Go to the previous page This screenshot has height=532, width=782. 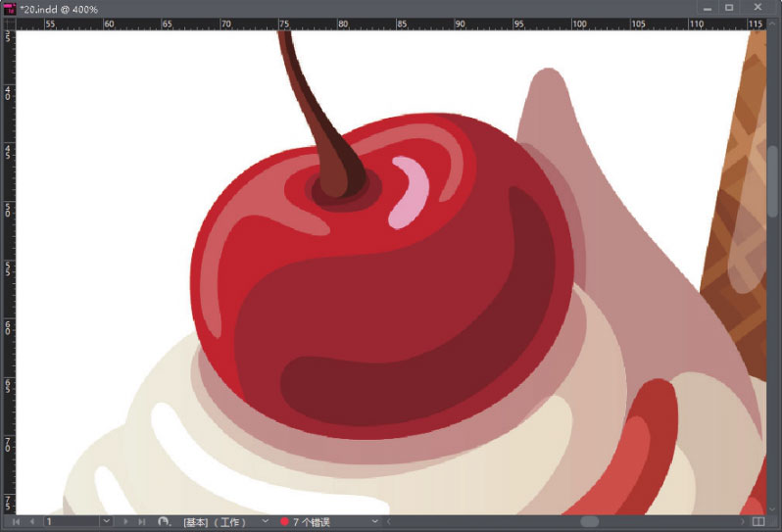click(31, 522)
